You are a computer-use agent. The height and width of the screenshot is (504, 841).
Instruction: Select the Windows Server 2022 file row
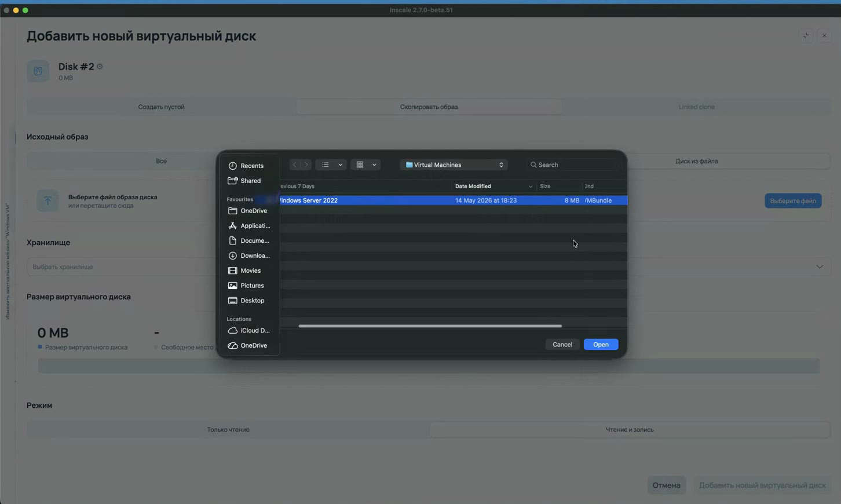[x=453, y=200]
